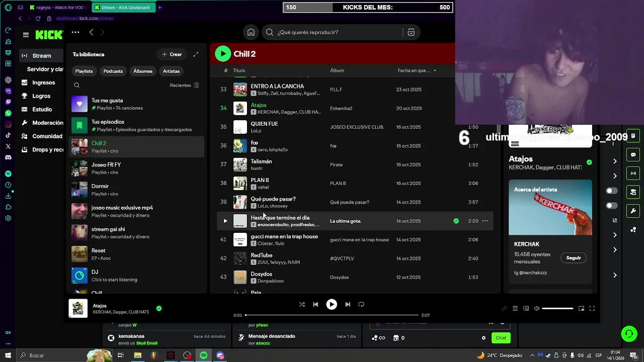The image size is (644, 362).
Task: Skip to next track in the player
Action: coord(348,304)
